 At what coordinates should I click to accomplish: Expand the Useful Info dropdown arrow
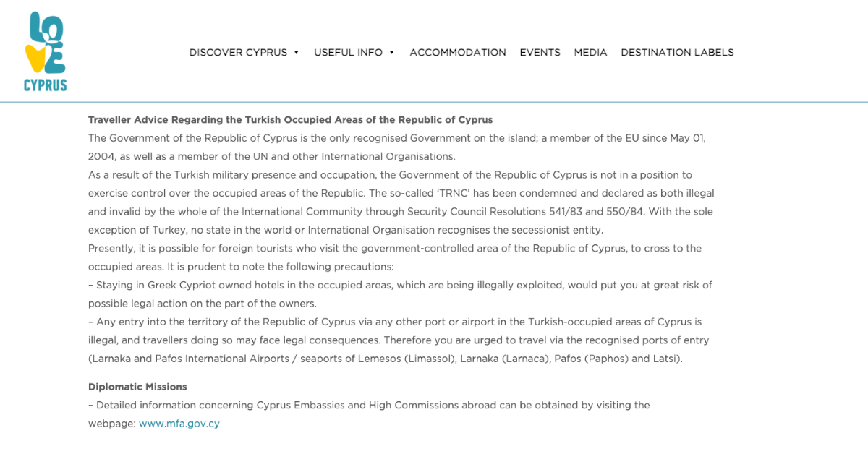click(392, 53)
